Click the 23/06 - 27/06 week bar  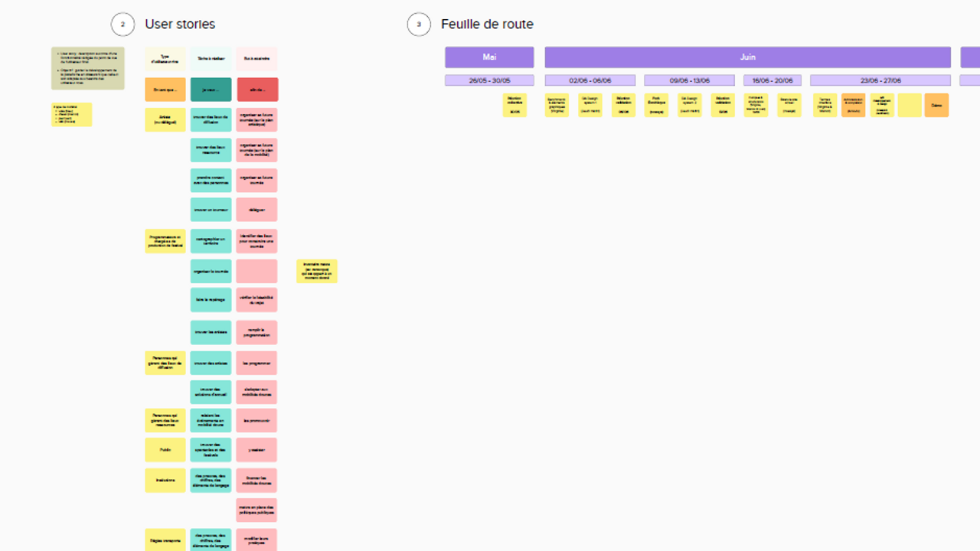coord(880,80)
